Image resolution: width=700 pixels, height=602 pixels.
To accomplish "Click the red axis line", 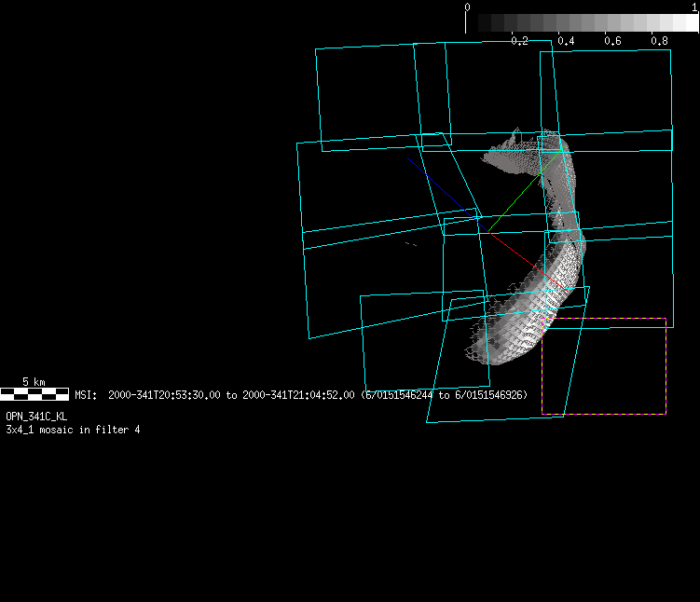I will click(x=513, y=252).
